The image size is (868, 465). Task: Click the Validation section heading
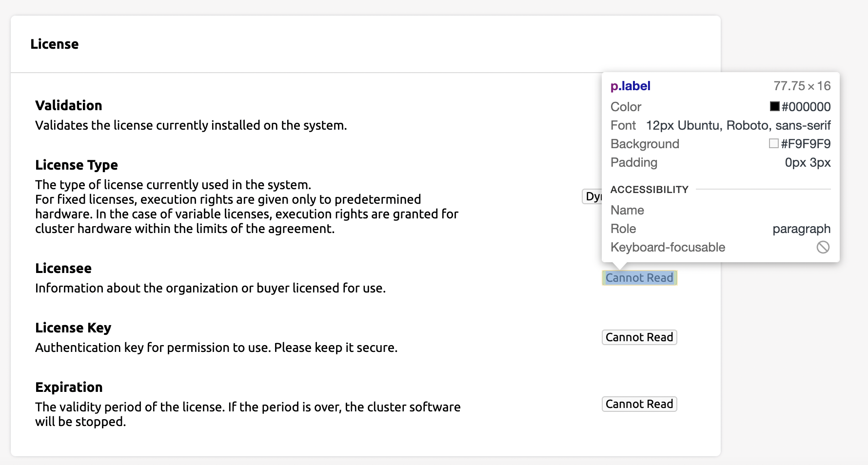coord(68,105)
